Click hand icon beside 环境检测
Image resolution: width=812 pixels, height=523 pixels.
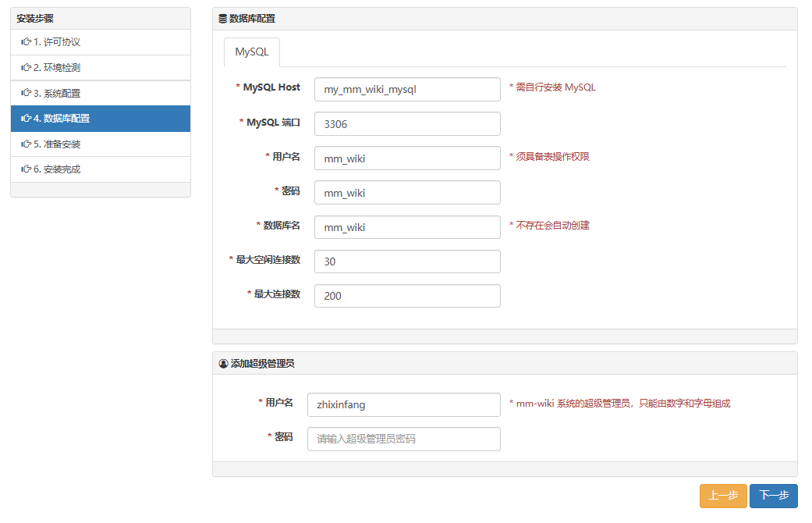click(26, 67)
